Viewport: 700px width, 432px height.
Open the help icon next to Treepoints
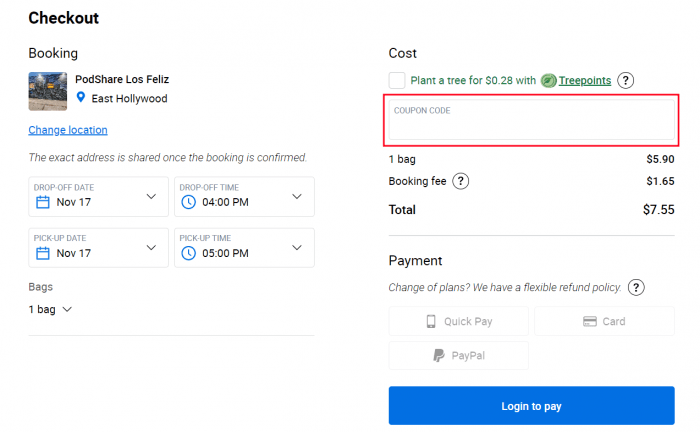[x=625, y=80]
